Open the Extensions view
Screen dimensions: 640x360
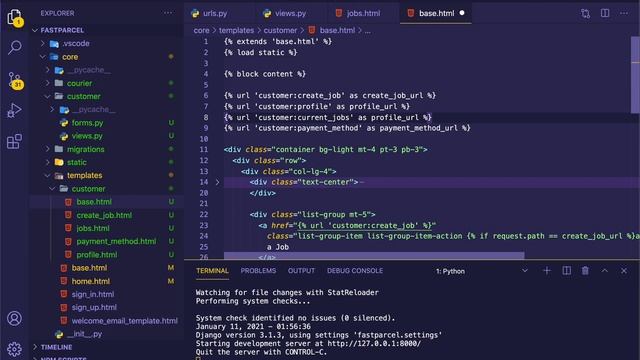(15, 141)
